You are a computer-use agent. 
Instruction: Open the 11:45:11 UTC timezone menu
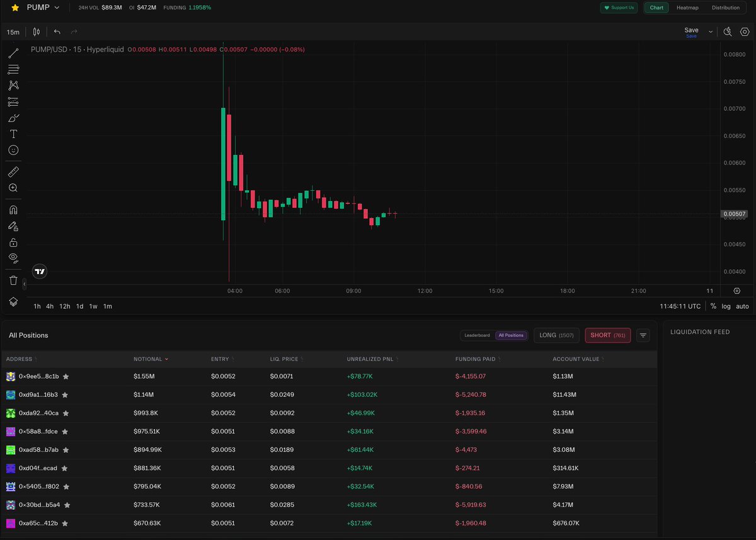coord(680,306)
